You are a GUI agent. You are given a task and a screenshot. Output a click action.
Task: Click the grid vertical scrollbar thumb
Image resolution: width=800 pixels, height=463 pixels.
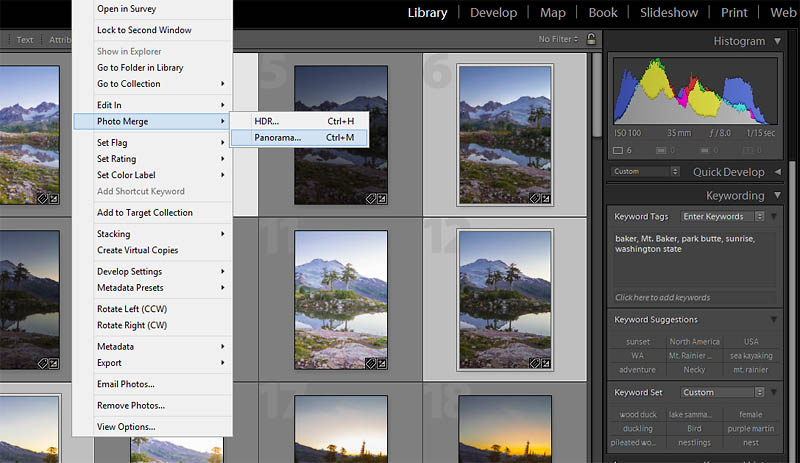click(597, 95)
